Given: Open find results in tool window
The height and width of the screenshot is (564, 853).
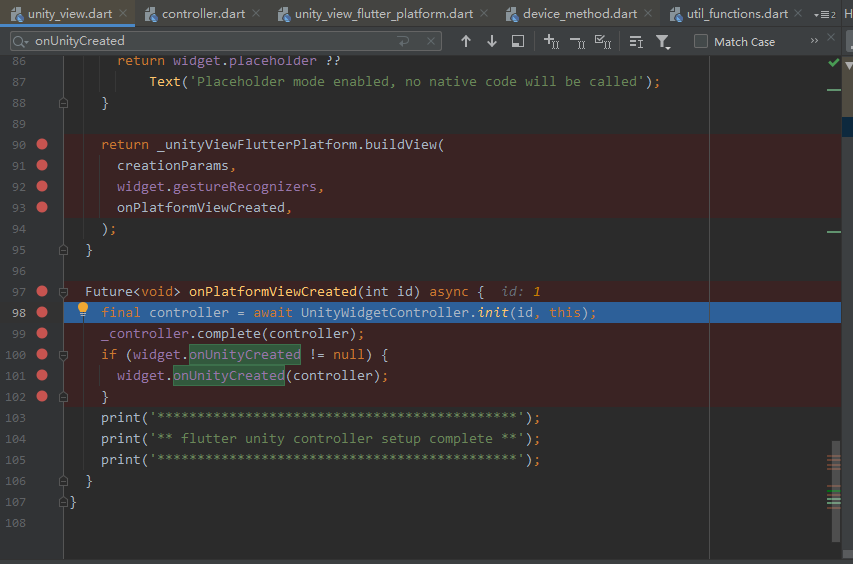Looking at the screenshot, I should (518, 41).
